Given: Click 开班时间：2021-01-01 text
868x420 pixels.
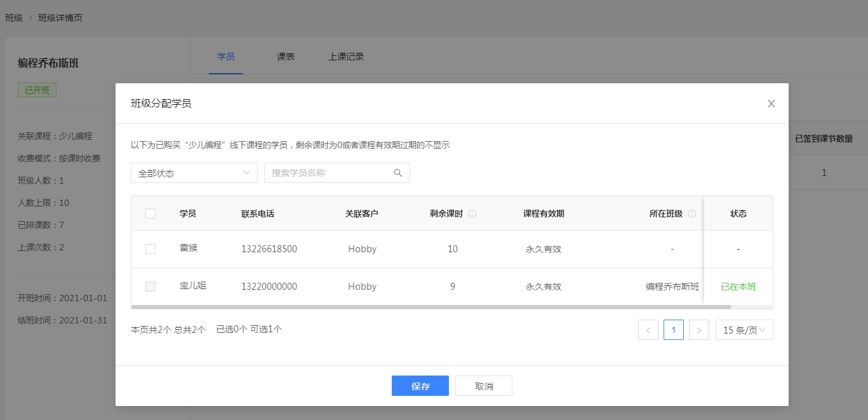Looking at the screenshot, I should pos(63,298).
